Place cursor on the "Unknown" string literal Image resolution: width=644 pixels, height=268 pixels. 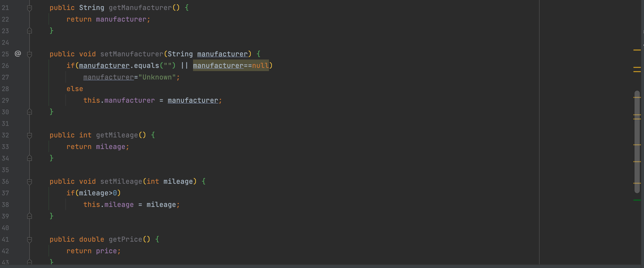click(x=157, y=77)
